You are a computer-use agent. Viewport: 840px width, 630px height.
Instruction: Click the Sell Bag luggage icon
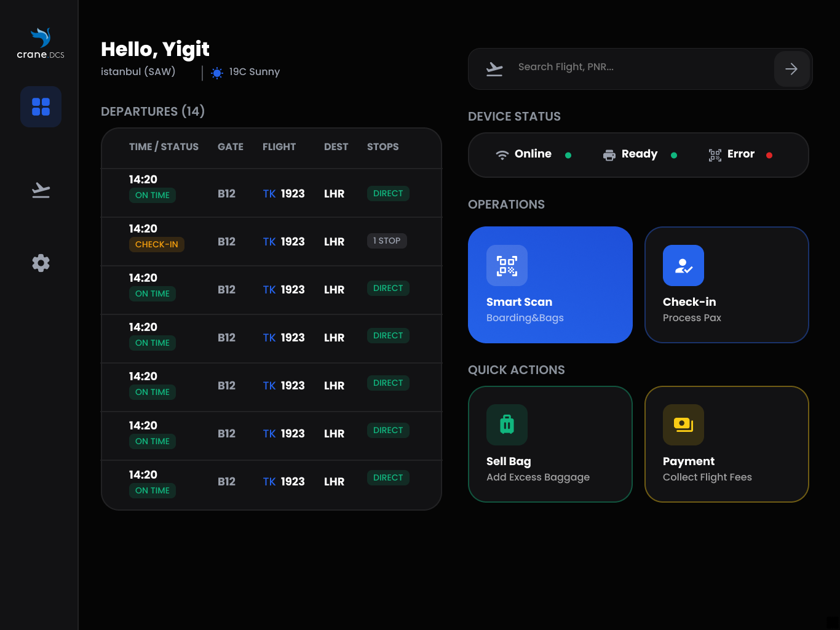pos(507,425)
